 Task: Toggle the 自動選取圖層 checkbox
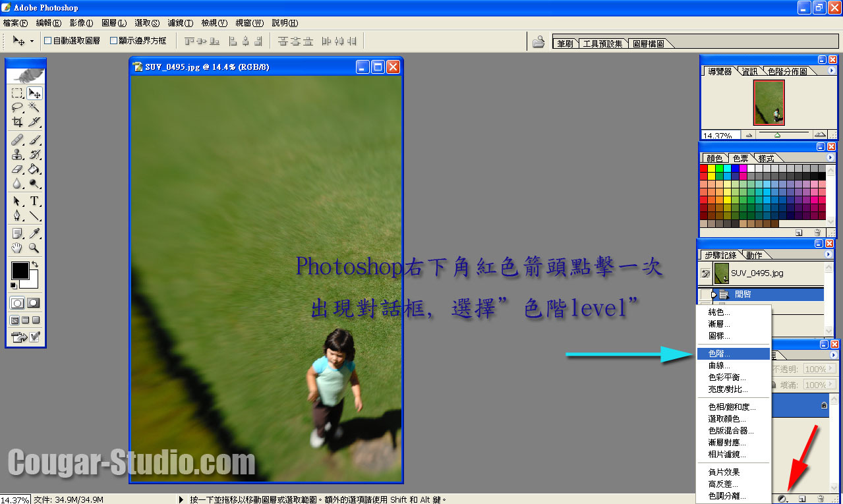click(x=48, y=41)
